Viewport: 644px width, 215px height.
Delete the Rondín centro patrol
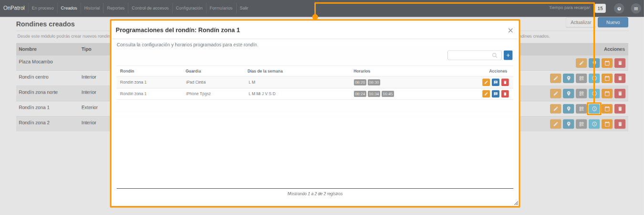[x=620, y=78]
